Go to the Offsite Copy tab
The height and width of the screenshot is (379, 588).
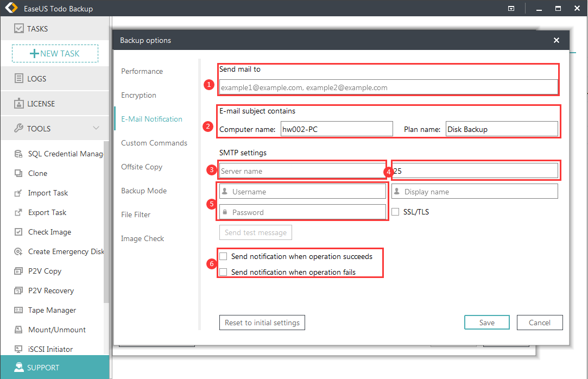(x=141, y=167)
